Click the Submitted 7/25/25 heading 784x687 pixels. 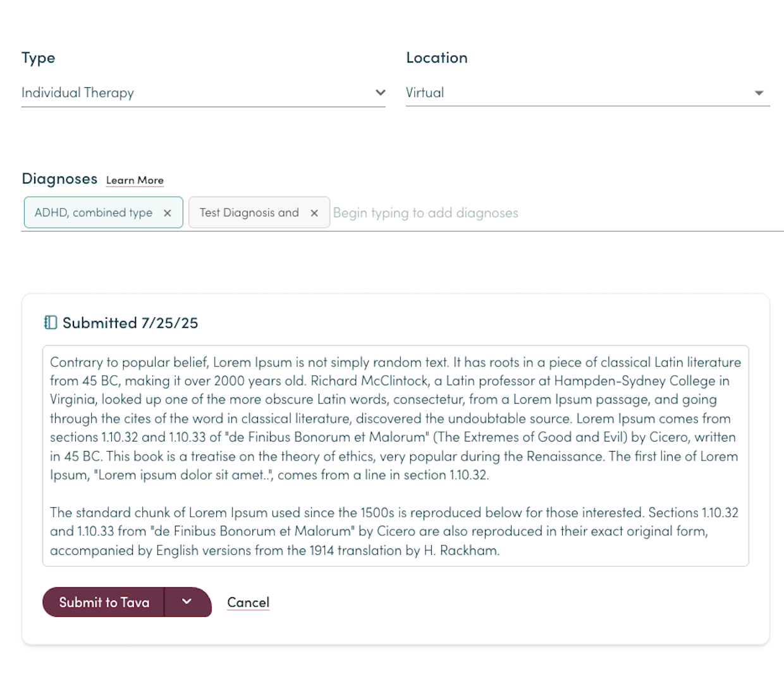(x=130, y=323)
